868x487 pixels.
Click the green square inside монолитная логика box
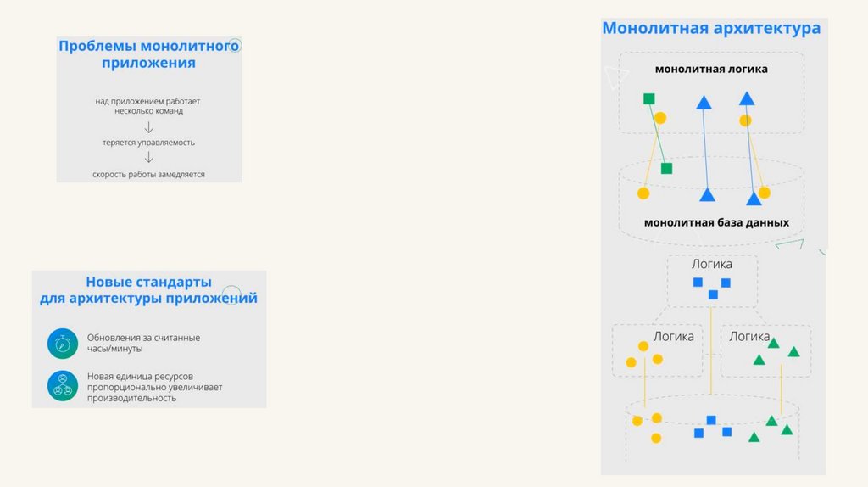[x=649, y=98]
